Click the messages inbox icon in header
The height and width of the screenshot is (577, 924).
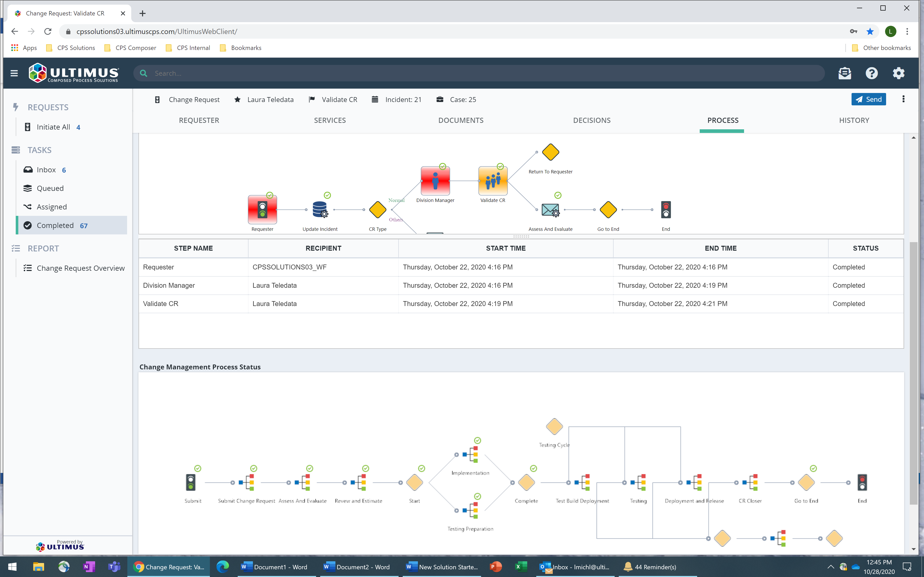pyautogui.click(x=845, y=73)
